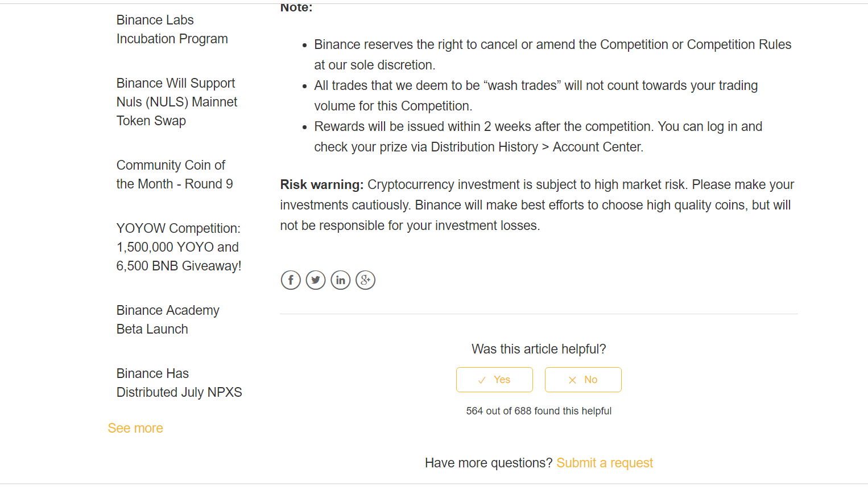
Task: Click the X inside the No button
Action: [x=572, y=379]
